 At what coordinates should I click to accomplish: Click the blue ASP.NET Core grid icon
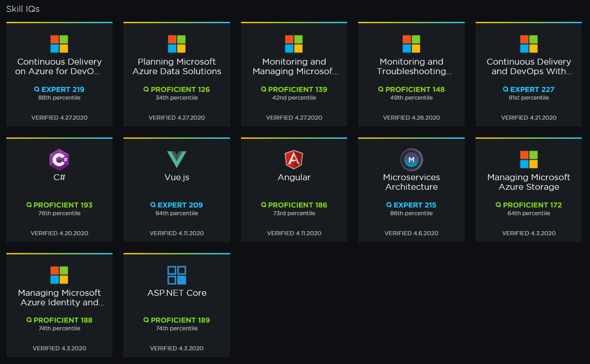(177, 275)
